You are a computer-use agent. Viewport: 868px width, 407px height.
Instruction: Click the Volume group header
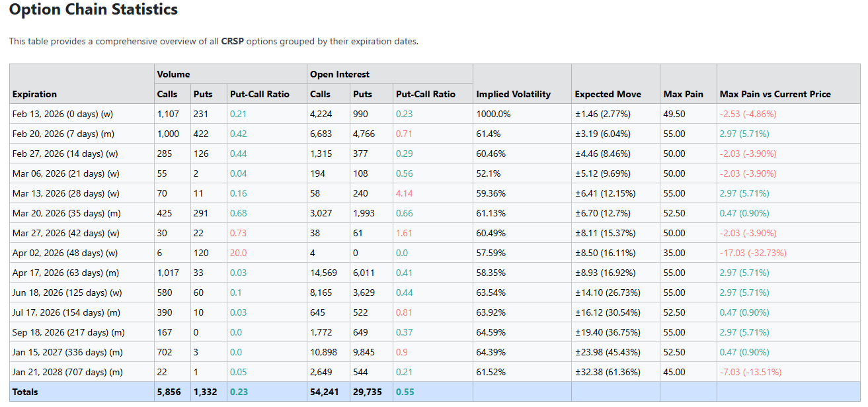173,74
